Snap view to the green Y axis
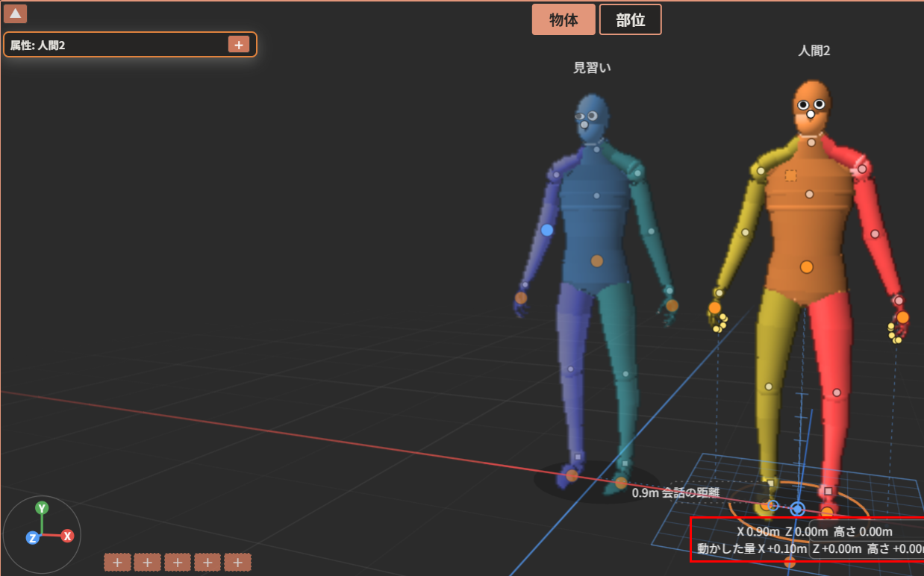 pos(43,508)
